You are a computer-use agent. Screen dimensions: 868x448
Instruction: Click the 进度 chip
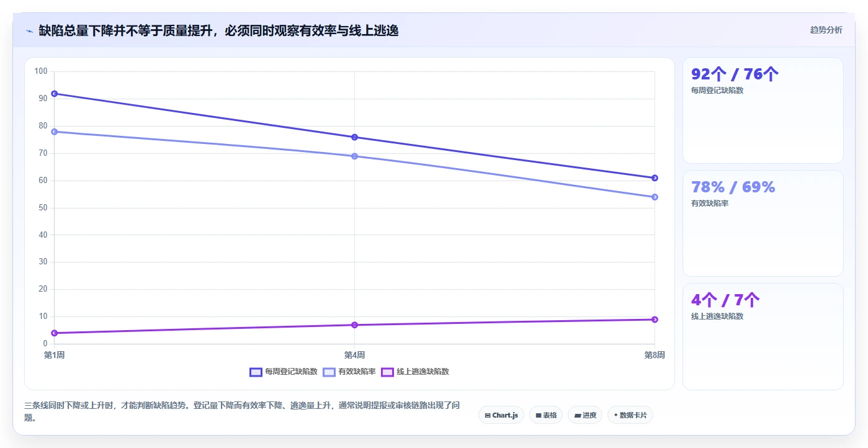click(585, 415)
